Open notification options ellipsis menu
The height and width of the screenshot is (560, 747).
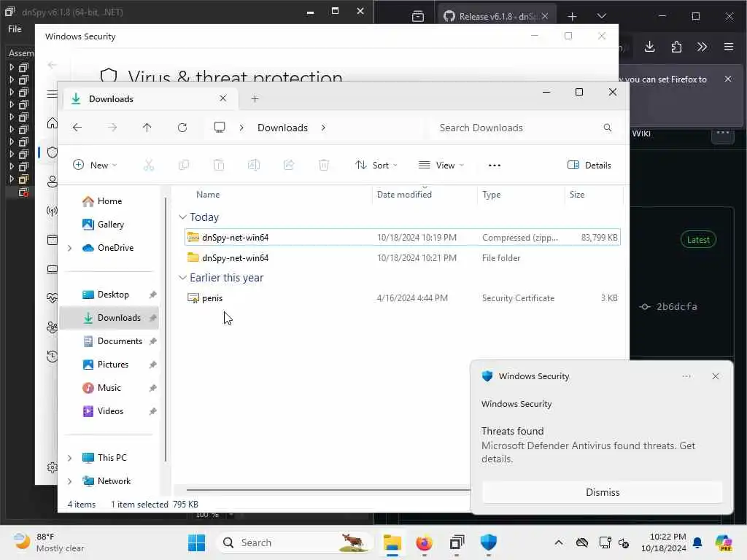point(686,376)
